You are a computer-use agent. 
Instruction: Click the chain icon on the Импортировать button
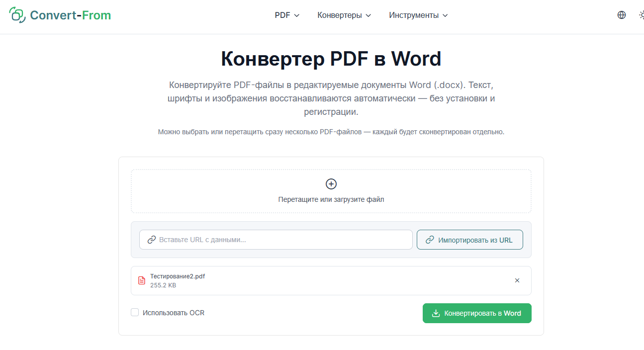(x=430, y=240)
